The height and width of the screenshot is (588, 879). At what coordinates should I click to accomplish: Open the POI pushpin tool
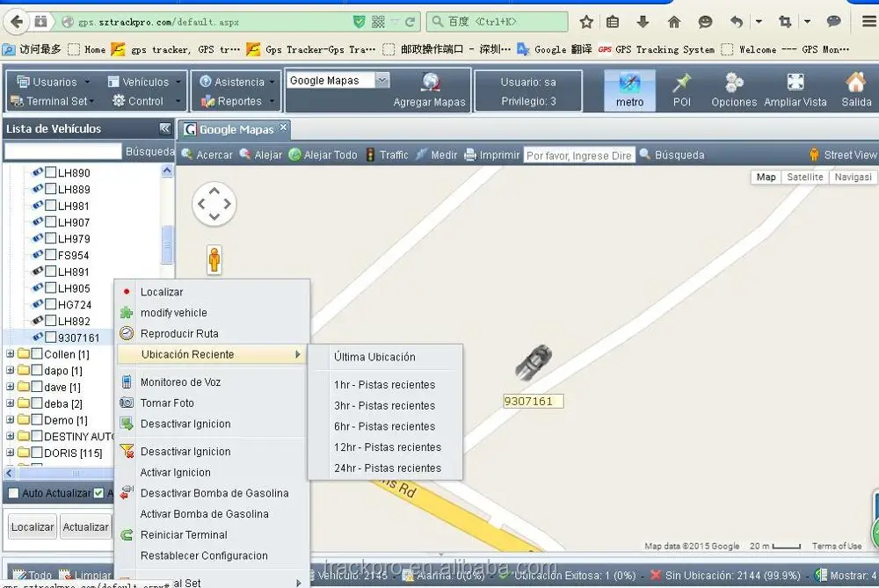click(681, 83)
